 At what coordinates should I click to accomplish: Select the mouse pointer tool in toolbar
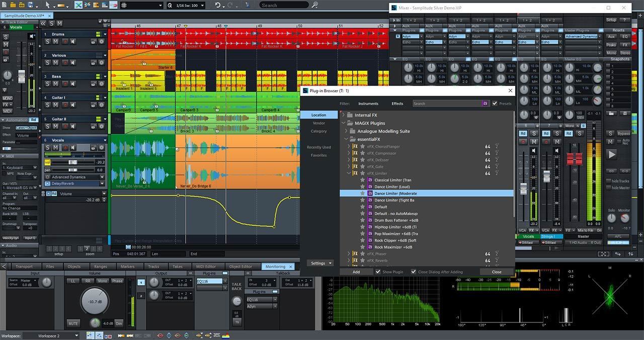pyautogui.click(x=48, y=5)
